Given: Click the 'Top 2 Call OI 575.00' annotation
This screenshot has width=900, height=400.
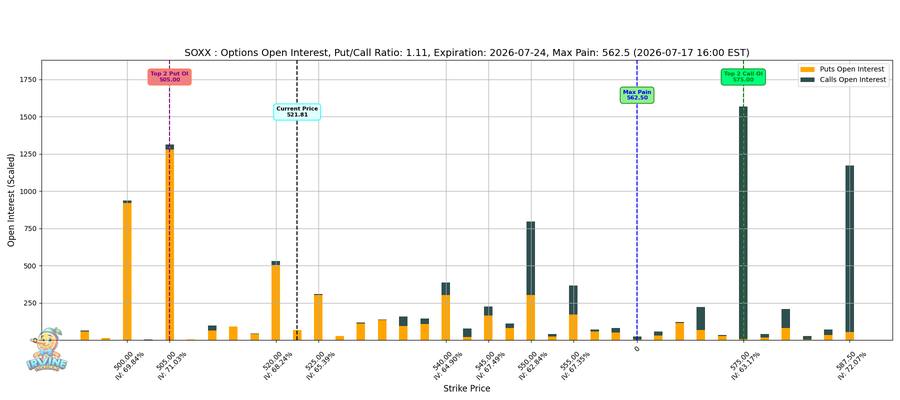Looking at the screenshot, I should pos(743,77).
